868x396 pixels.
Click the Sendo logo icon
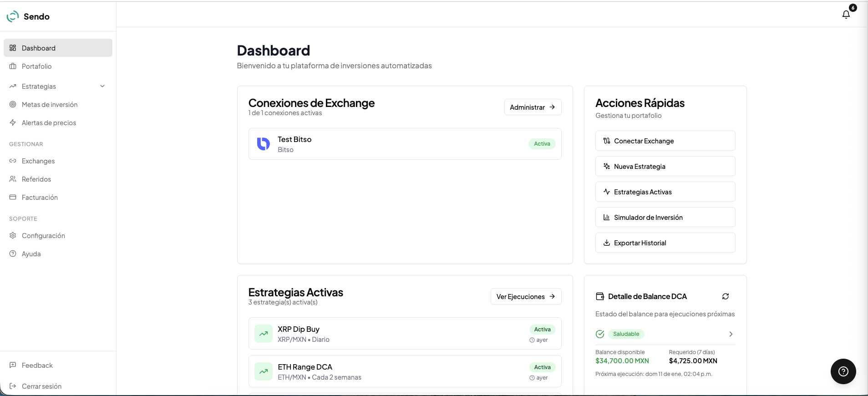click(13, 16)
